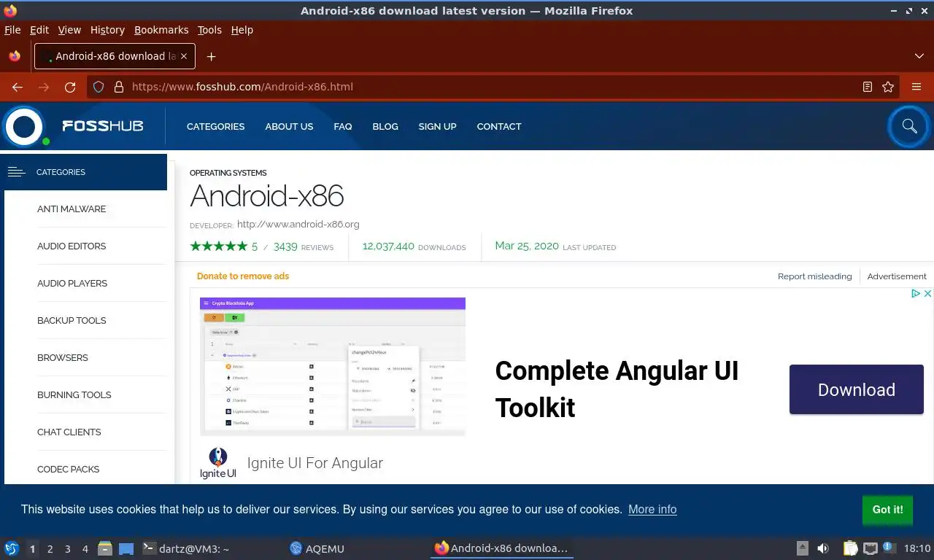Switch to workspace 3 in taskbar
The width and height of the screenshot is (934, 560).
(68, 549)
